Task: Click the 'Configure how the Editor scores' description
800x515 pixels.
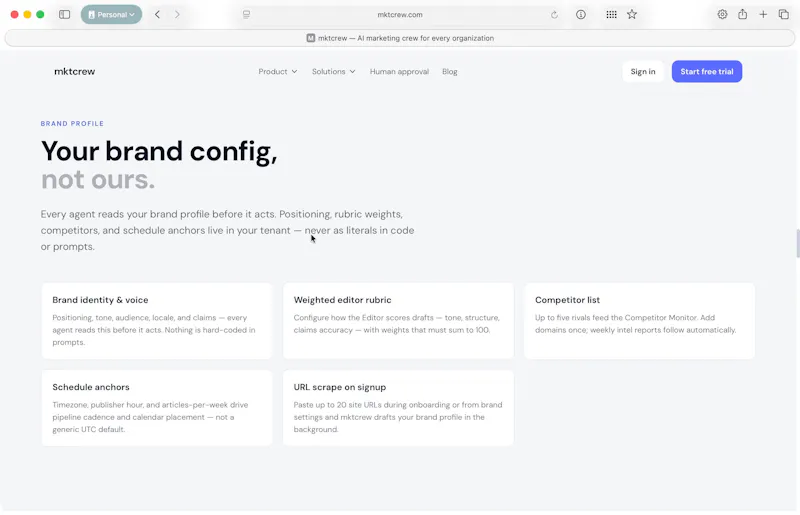Action: point(396,324)
